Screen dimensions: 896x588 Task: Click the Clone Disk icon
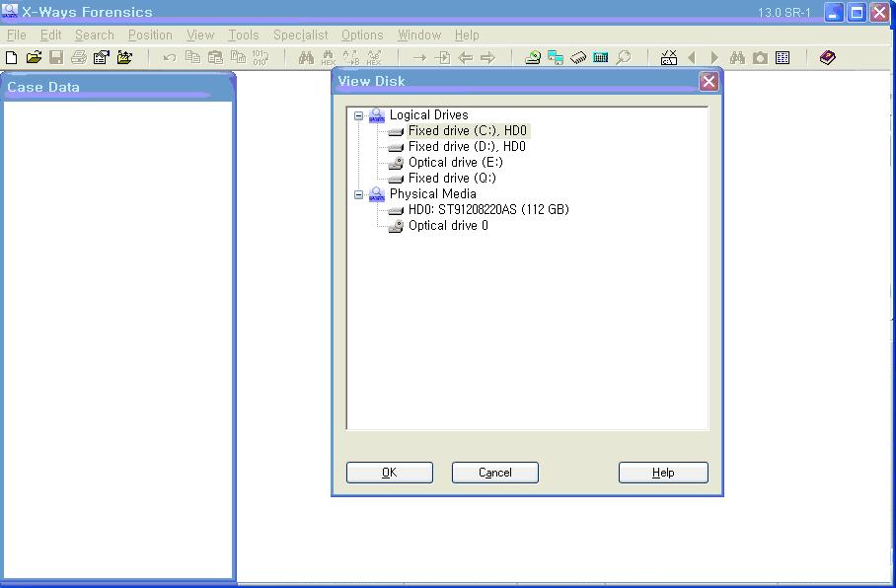pos(556,57)
